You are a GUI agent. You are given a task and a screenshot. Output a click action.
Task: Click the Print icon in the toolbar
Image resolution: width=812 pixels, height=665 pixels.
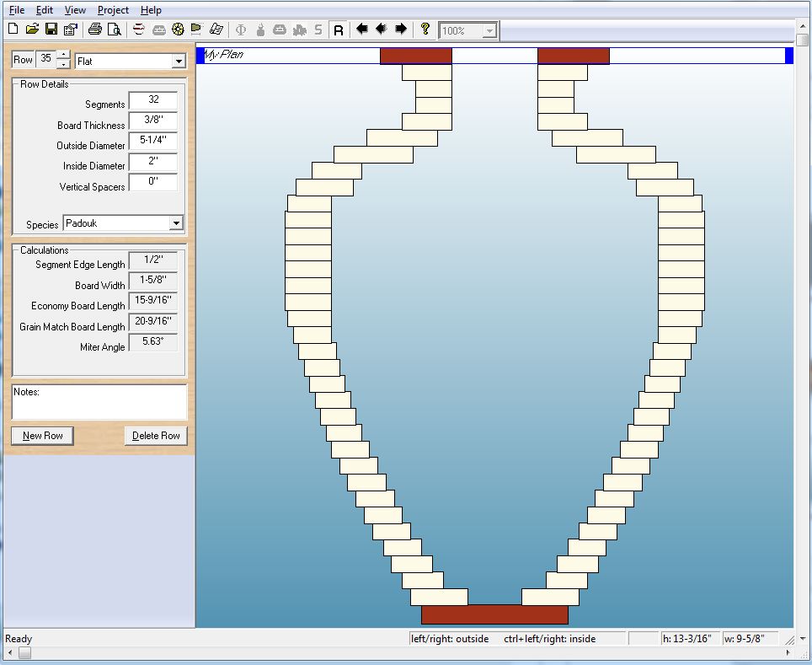[95, 29]
